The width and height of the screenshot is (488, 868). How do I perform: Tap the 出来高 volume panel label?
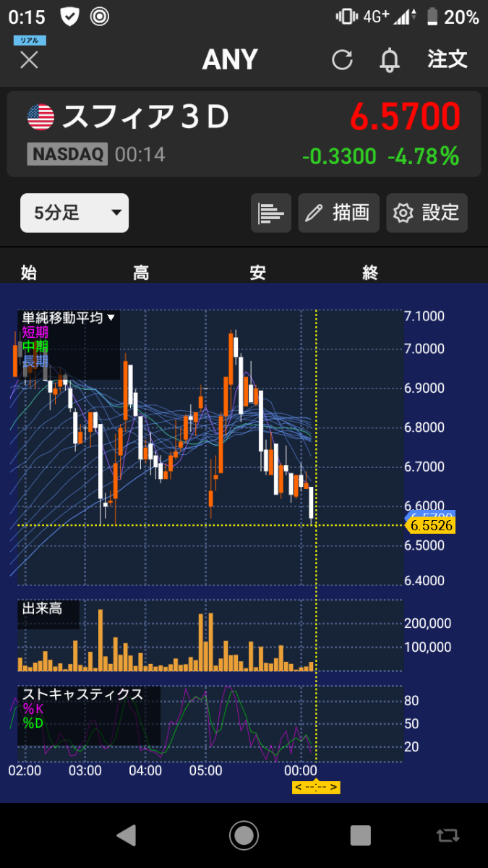click(x=42, y=609)
